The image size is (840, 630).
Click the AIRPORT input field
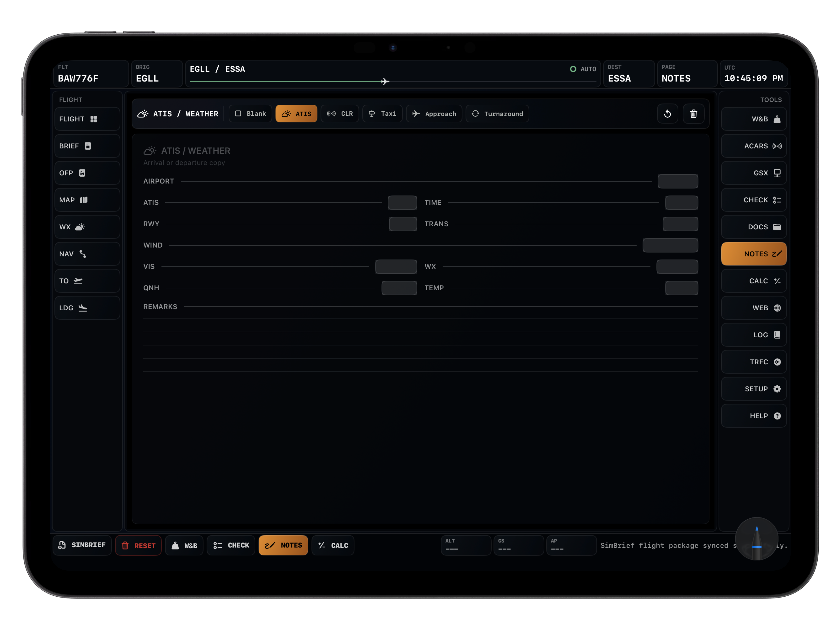tap(678, 181)
